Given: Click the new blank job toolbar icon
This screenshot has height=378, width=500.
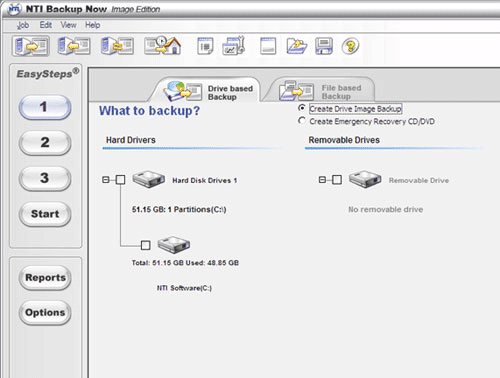Looking at the screenshot, I should (268, 46).
